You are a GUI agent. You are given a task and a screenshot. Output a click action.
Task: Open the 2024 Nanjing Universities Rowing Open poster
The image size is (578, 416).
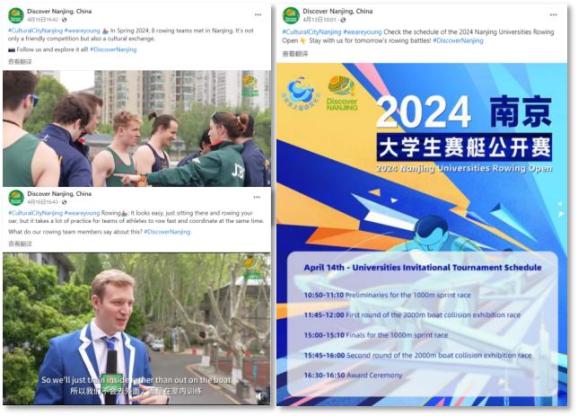422,235
